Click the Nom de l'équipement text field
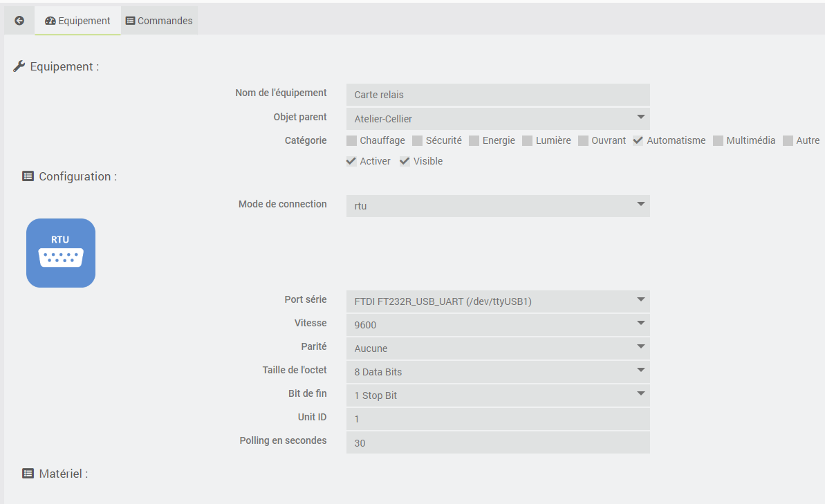This screenshot has width=825, height=504. 498,94
